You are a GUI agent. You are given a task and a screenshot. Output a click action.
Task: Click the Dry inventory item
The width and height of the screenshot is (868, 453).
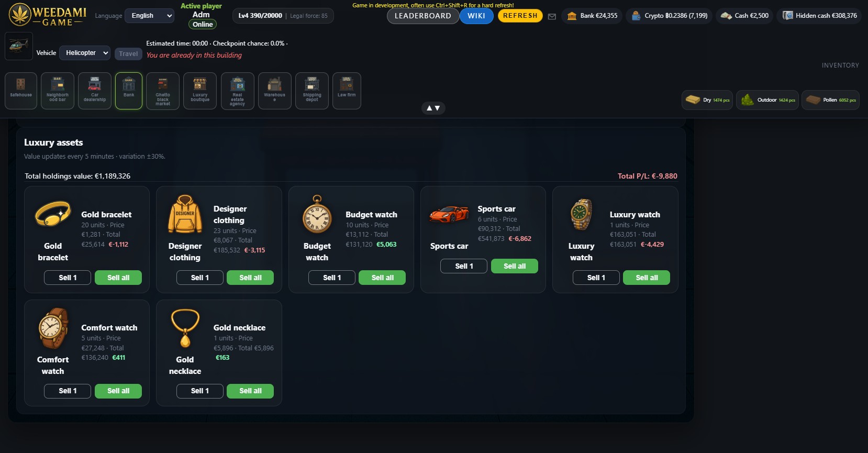point(707,100)
